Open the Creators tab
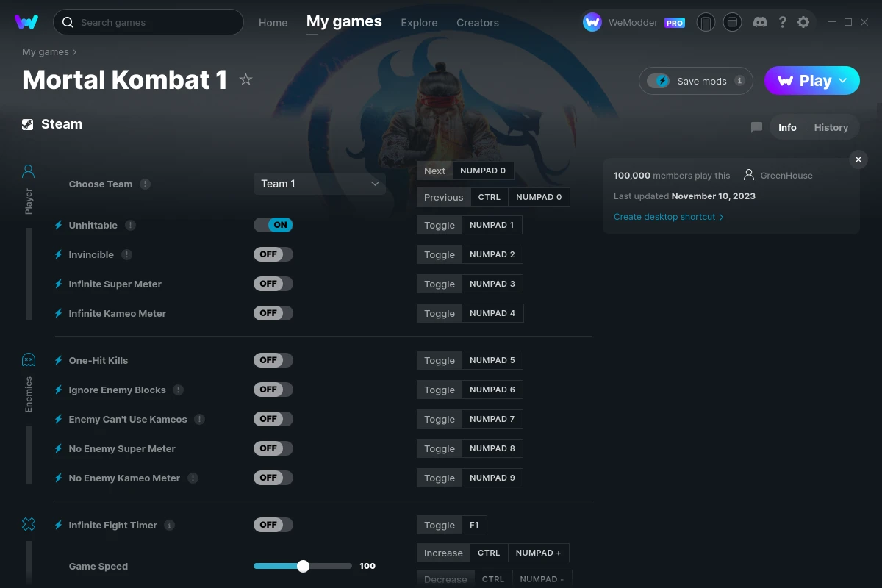Viewport: 882px width, 588px height. coord(478,23)
